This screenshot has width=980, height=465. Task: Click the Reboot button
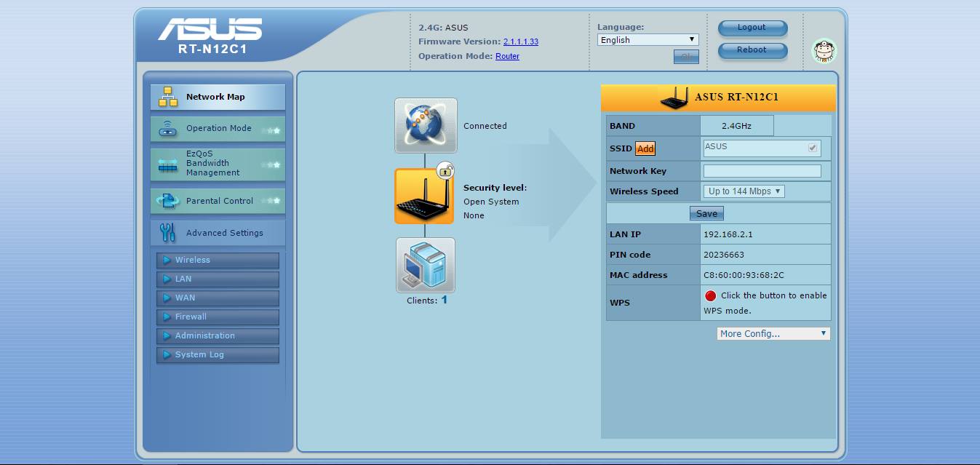point(752,50)
